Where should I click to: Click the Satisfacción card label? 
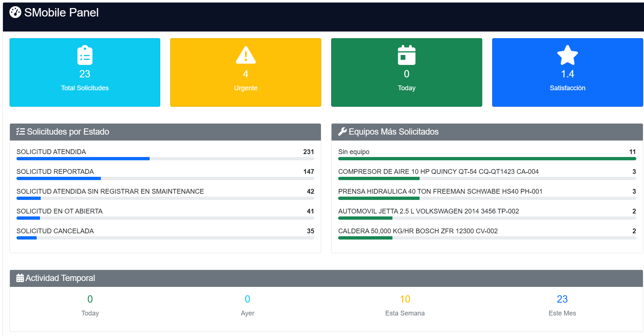click(x=567, y=88)
